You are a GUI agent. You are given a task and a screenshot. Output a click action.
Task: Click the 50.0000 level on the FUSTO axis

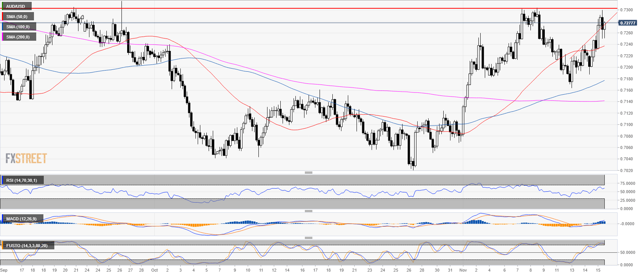627,252
